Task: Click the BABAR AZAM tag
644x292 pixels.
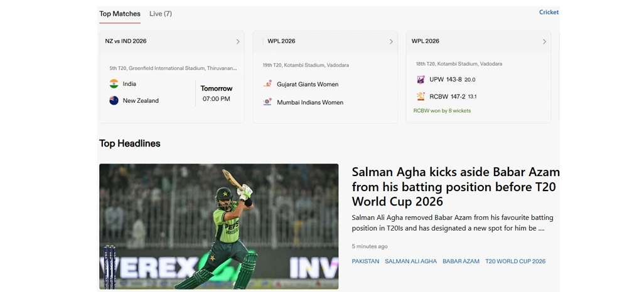Action: point(461,261)
